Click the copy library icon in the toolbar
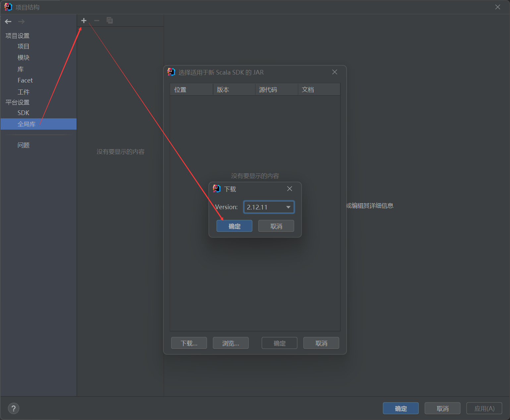Screen dimensions: 510x420 (110, 21)
